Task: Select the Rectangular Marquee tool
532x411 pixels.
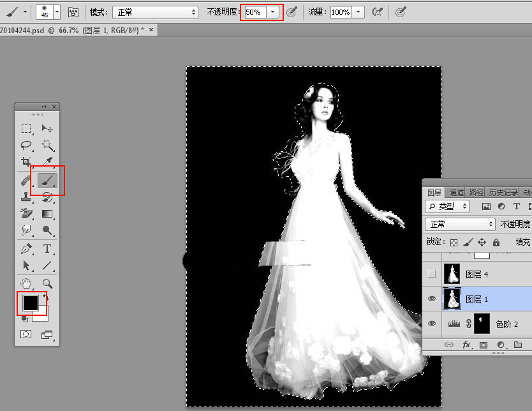Action: pyautogui.click(x=26, y=128)
